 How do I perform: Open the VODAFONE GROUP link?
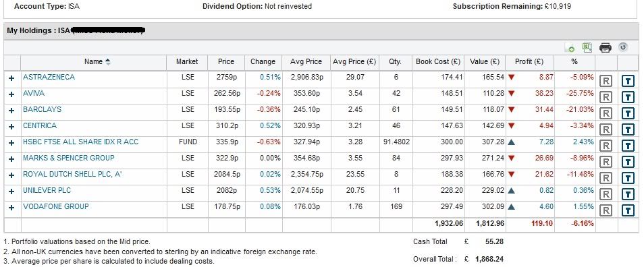(56, 206)
